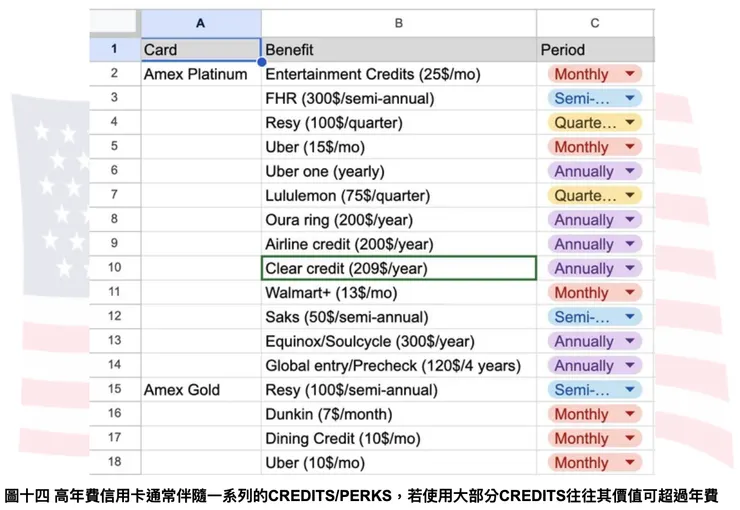
Task: Click the 'Benefit' header cell
Action: click(x=399, y=50)
